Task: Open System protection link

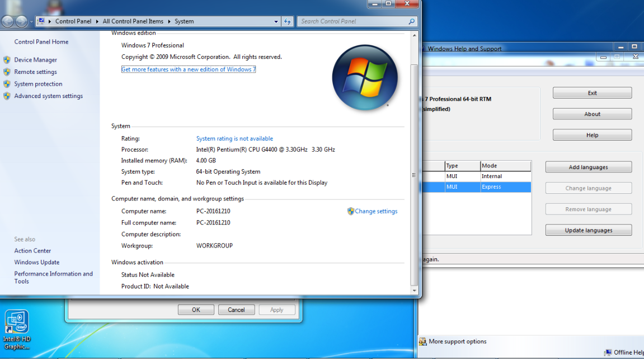Action: click(38, 84)
